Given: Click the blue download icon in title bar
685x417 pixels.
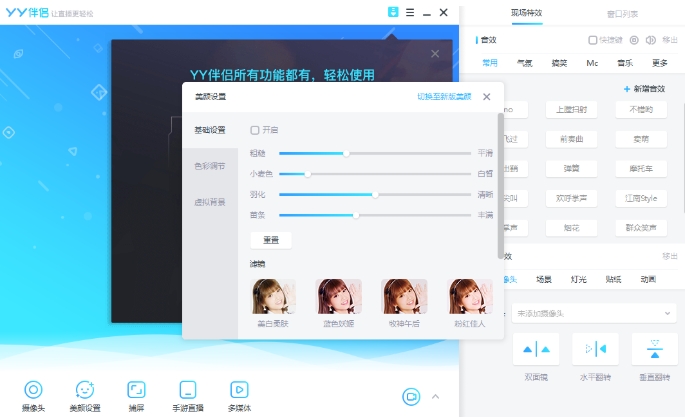Looking at the screenshot, I should click(x=393, y=12).
